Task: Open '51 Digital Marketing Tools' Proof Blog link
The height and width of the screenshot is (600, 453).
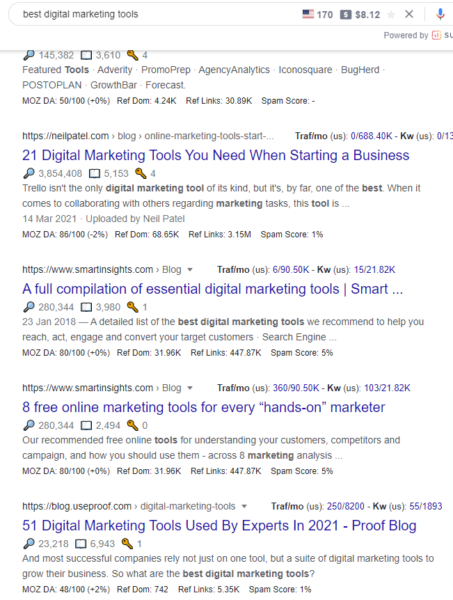Action: (219, 525)
